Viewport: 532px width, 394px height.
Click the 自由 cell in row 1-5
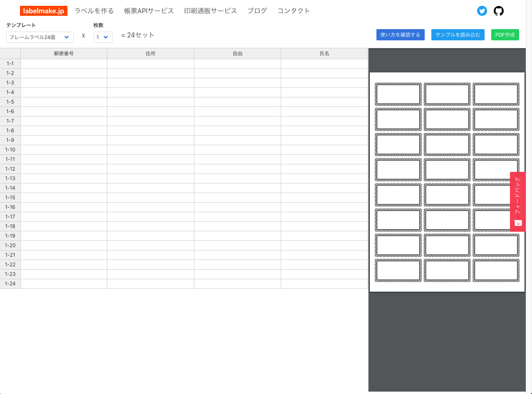237,102
